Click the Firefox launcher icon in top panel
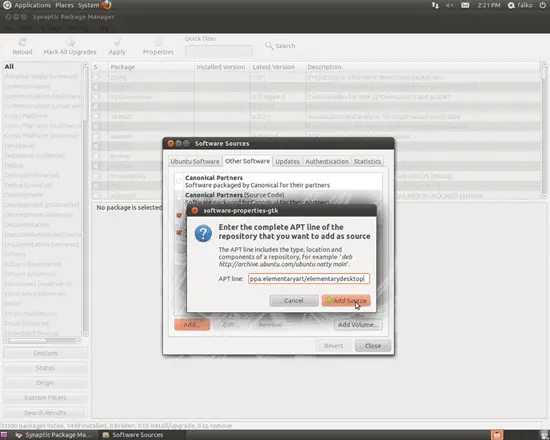The height and width of the screenshot is (440, 550). tap(107, 5)
